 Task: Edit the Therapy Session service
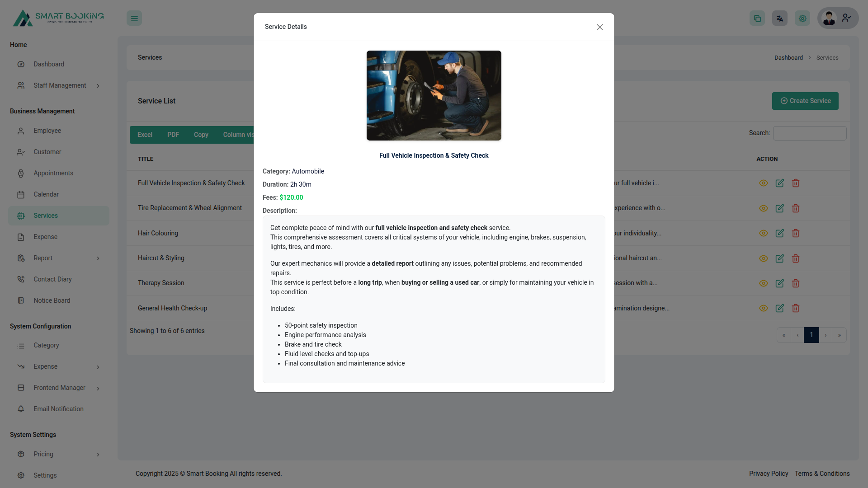780,283
